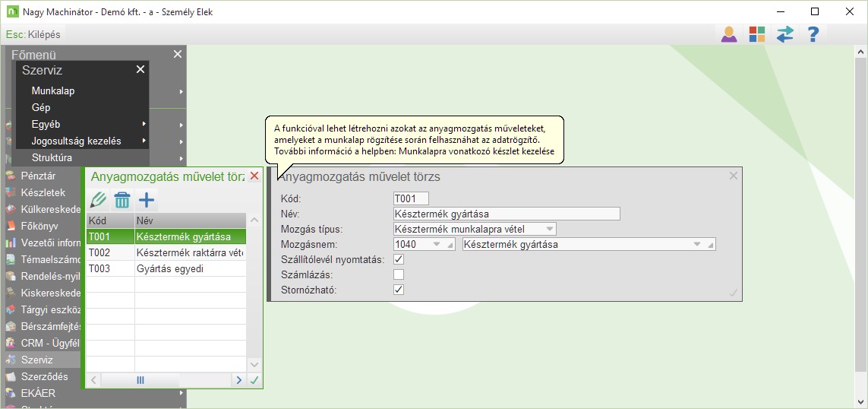This screenshot has height=409, width=868.
Task: Click the Szerződés icon in main menu
Action: point(10,376)
